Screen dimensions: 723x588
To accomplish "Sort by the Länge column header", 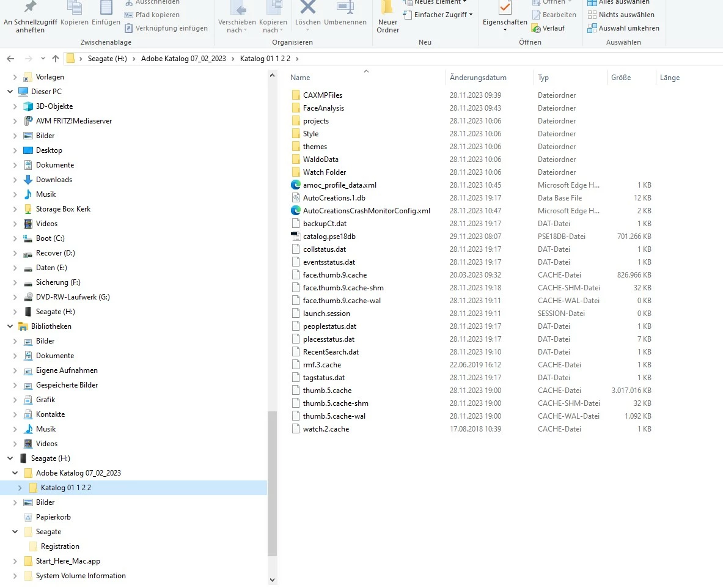I will point(669,78).
